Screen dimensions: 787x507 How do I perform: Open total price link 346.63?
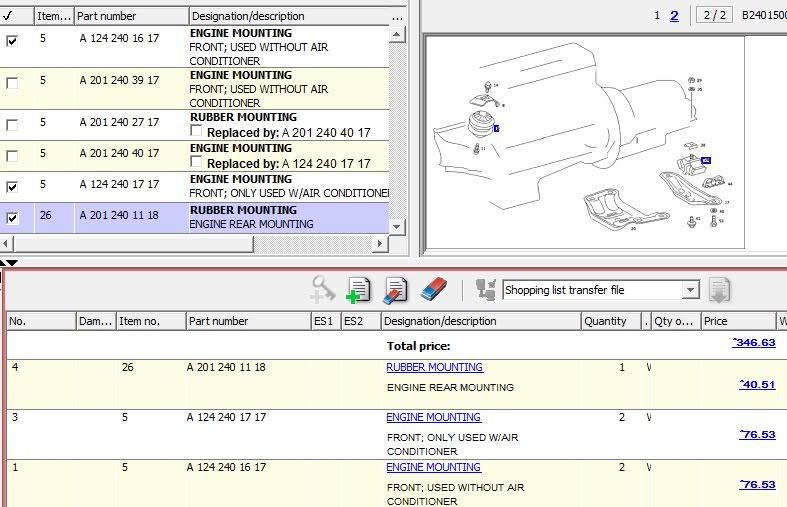(x=754, y=343)
